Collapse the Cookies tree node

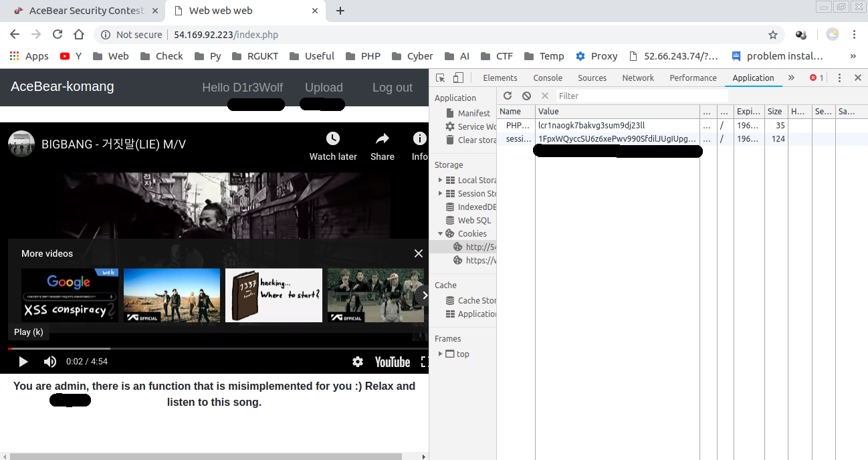point(440,233)
